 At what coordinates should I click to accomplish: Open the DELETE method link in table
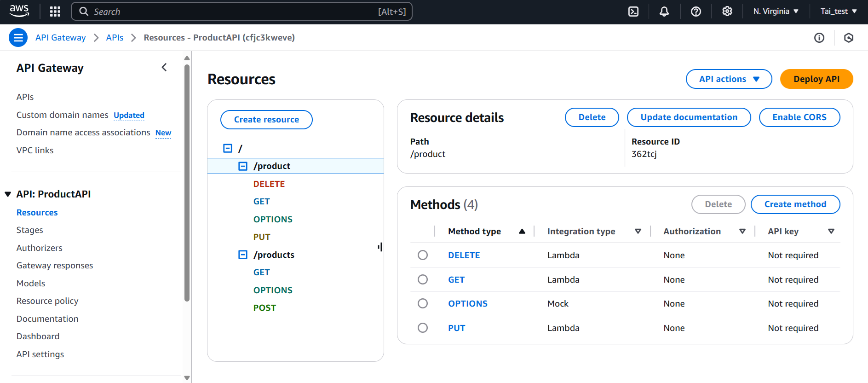pos(464,255)
